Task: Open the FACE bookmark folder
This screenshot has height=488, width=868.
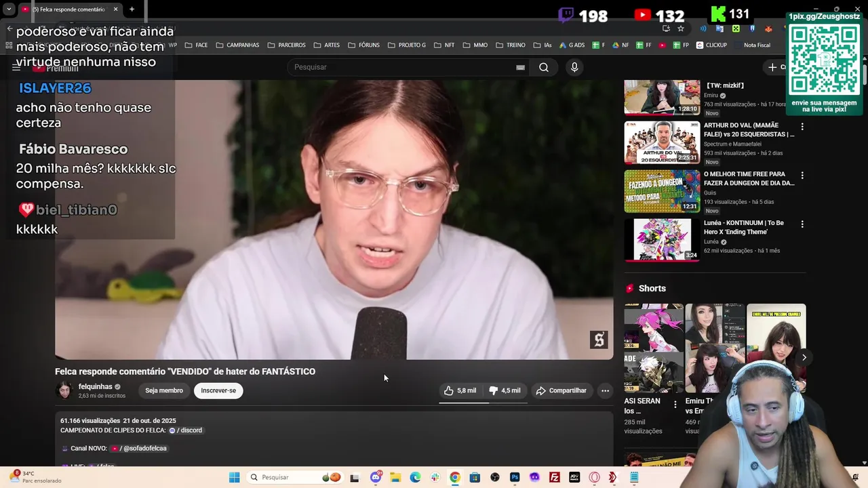Action: coord(195,45)
